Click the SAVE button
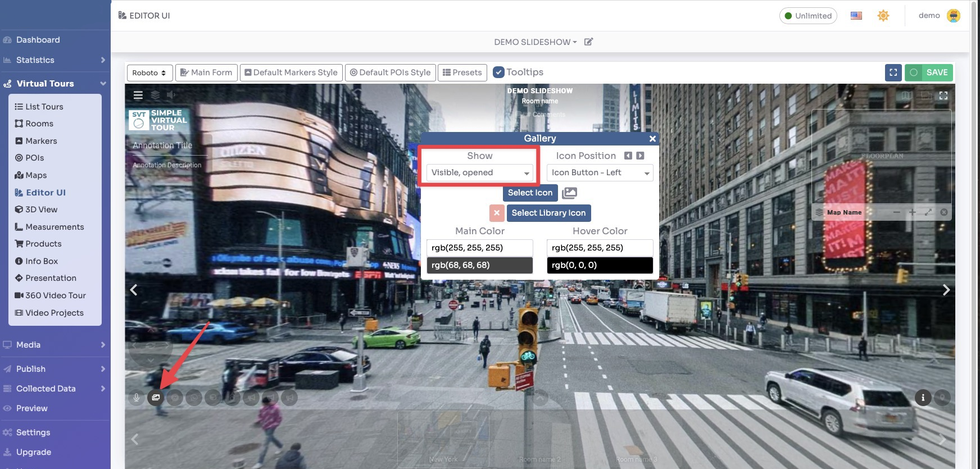 (x=929, y=72)
